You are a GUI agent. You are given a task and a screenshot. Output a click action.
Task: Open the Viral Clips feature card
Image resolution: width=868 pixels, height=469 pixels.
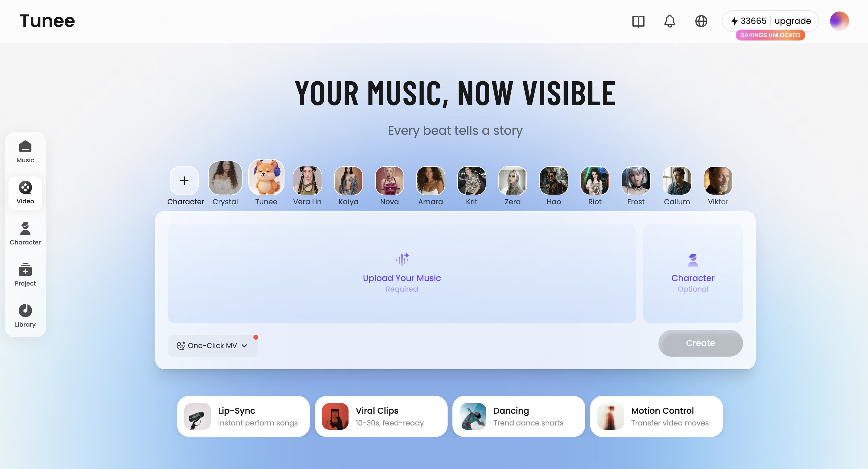click(381, 416)
